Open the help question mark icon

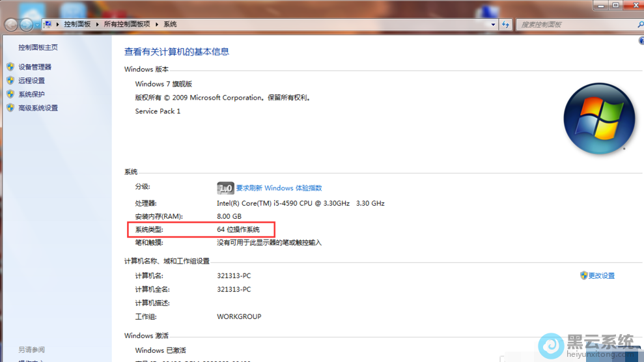[x=641, y=40]
